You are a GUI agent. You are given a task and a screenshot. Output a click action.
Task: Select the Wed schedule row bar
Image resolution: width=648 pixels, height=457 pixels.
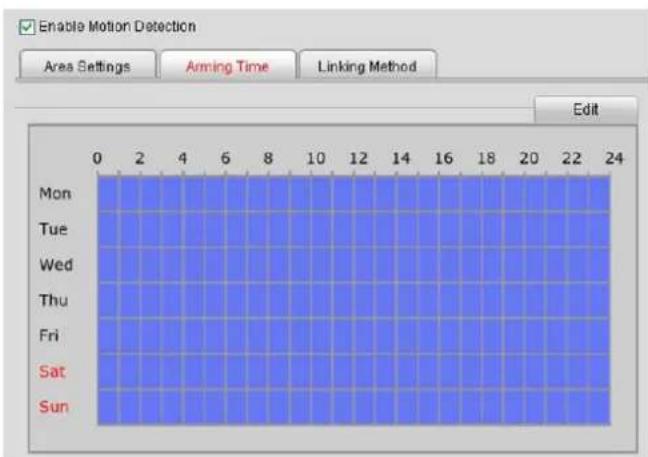tap(354, 265)
